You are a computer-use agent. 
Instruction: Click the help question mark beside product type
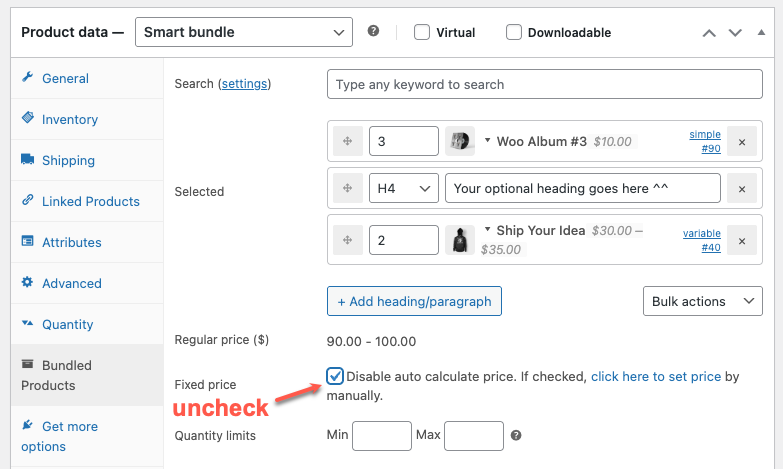(373, 31)
